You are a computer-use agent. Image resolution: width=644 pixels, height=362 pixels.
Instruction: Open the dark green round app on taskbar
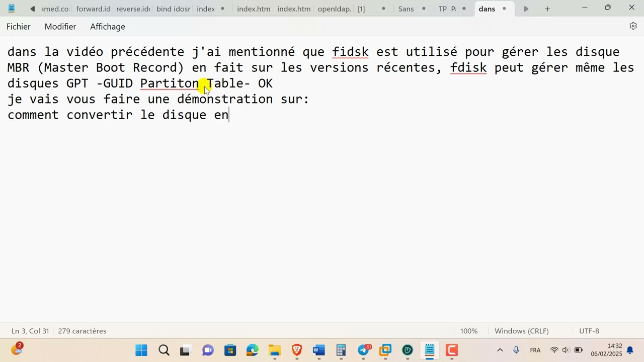tap(408, 350)
